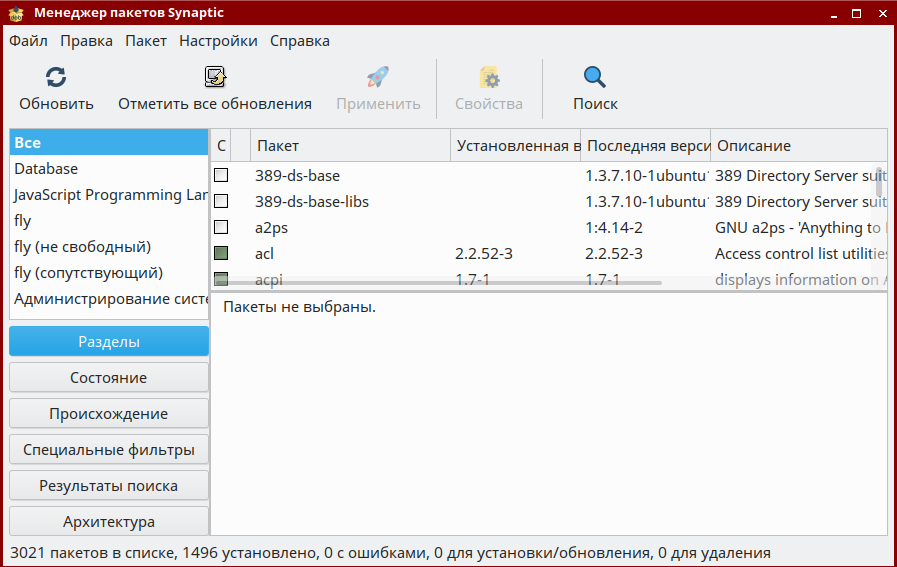Sort by Установленная версия column header
Image resolution: width=897 pixels, height=567 pixels.
[515, 146]
